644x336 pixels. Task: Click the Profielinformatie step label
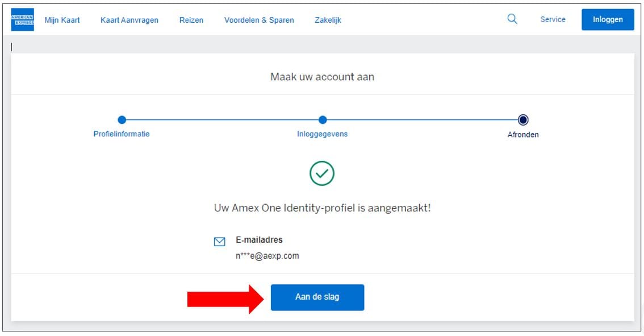click(x=122, y=134)
